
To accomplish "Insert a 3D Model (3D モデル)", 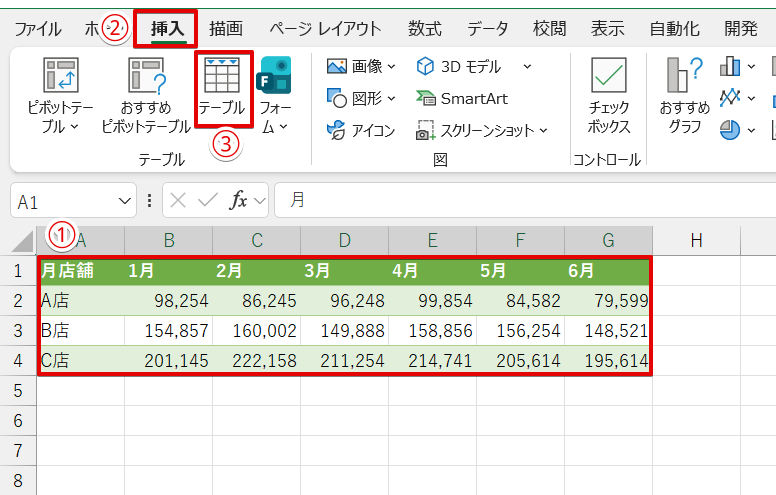I will pos(459,66).
